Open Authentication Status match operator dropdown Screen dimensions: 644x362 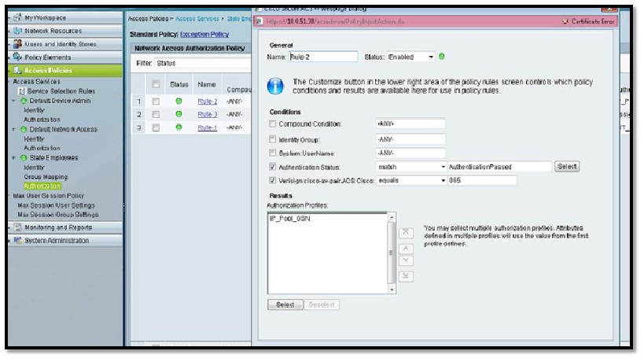coord(411,167)
